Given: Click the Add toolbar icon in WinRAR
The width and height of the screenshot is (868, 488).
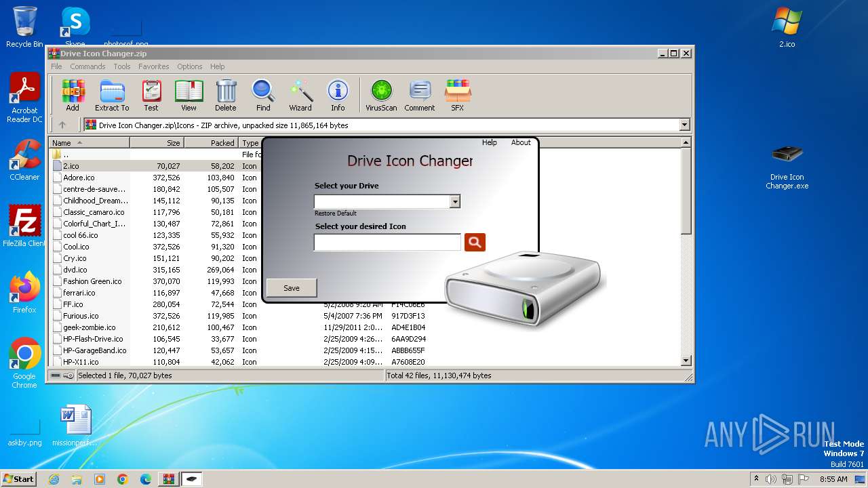Looking at the screenshot, I should coord(73,95).
